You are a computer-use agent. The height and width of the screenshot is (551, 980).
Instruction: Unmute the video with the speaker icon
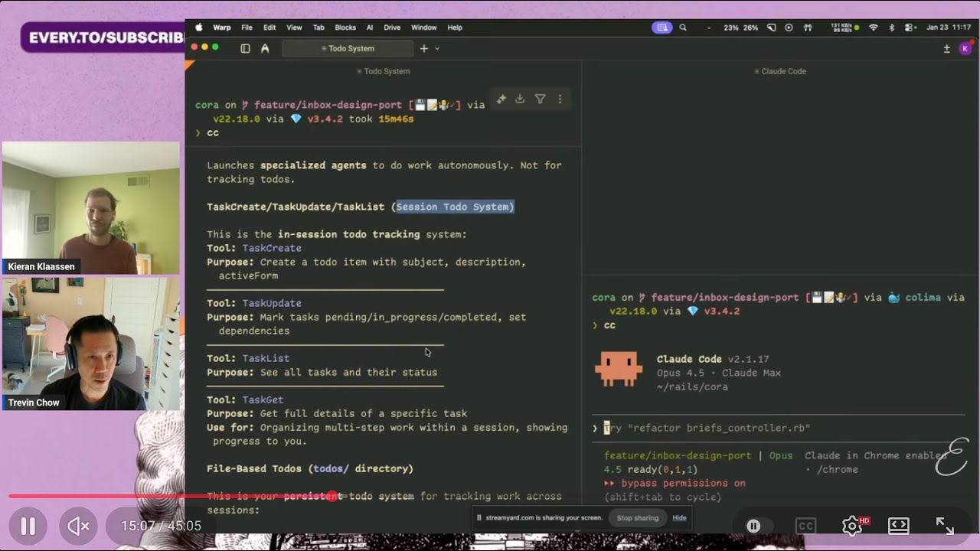[78, 526]
